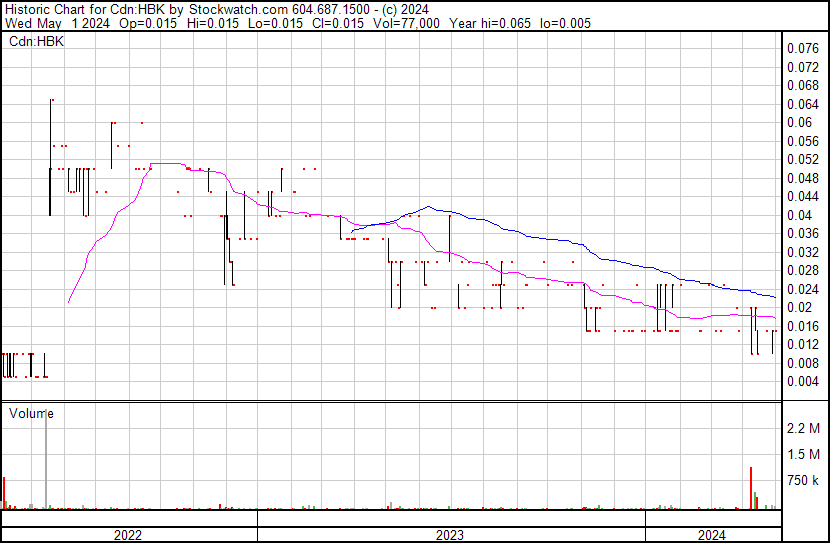The width and height of the screenshot is (830, 543).
Task: Click the 'Wed May 1 2024' date text
Action: pyautogui.click(x=57, y=23)
